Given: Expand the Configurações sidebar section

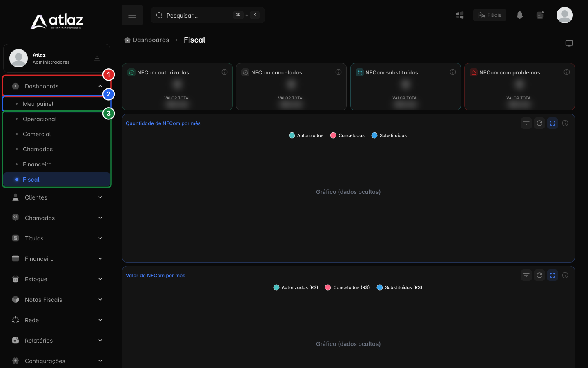Looking at the screenshot, I should click(x=57, y=361).
